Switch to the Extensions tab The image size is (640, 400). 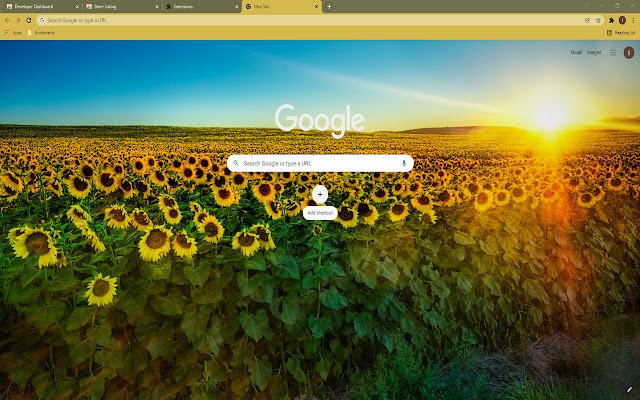[x=201, y=7]
